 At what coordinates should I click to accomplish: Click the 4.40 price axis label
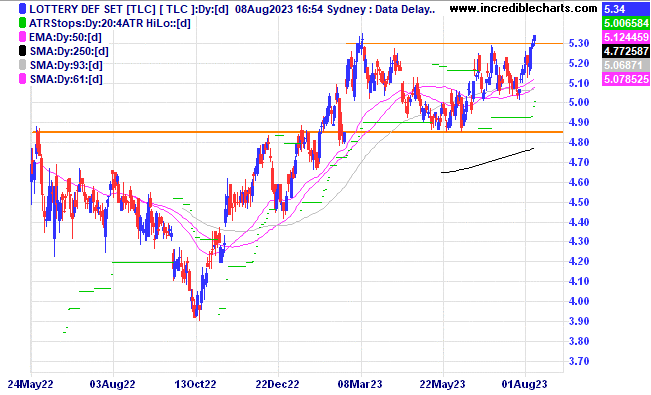pos(579,222)
